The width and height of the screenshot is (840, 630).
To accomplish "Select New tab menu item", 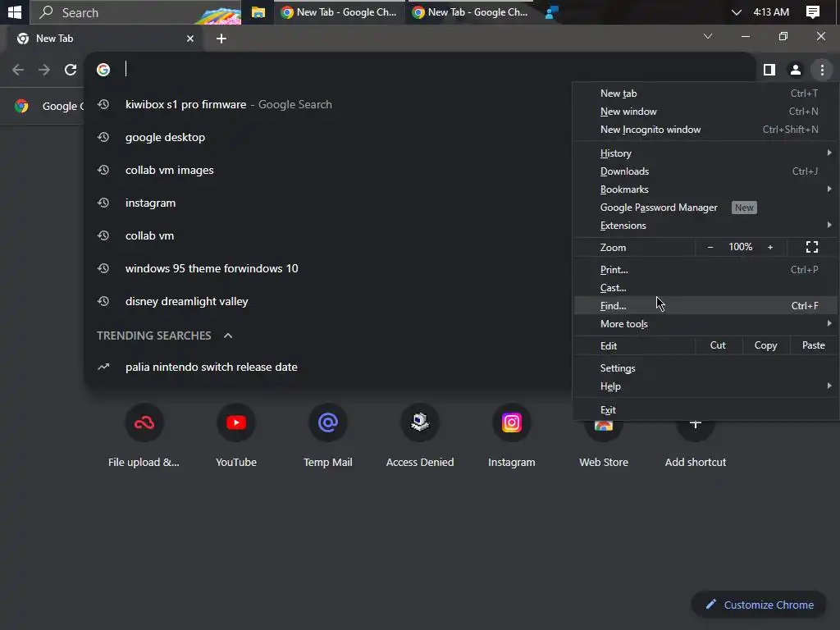I will 706,94.
